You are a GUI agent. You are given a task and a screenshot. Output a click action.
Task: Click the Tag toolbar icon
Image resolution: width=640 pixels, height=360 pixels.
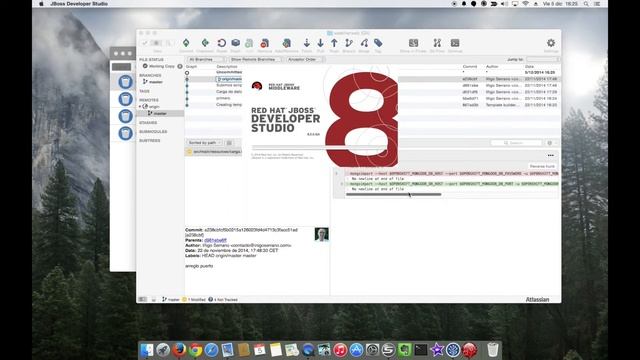pyautogui.click(x=378, y=43)
